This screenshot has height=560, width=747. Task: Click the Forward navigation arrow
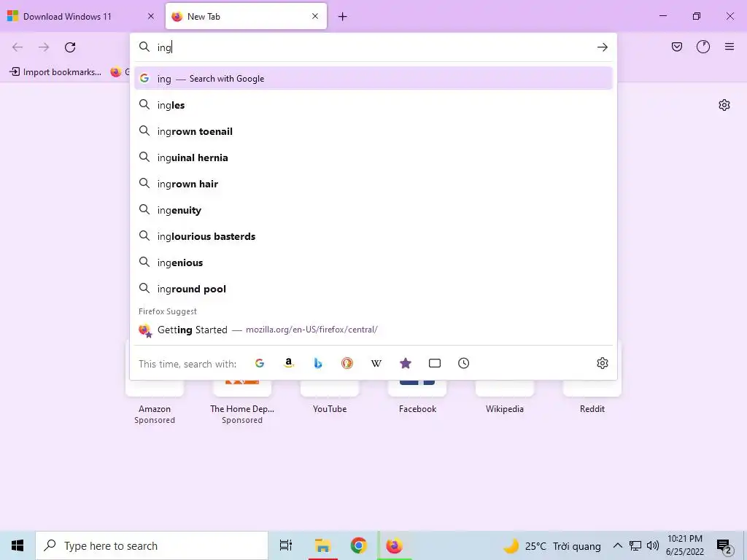tap(44, 47)
